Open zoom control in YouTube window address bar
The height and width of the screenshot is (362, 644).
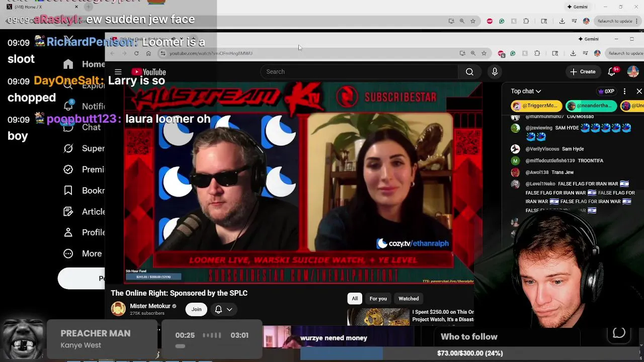tap(473, 53)
